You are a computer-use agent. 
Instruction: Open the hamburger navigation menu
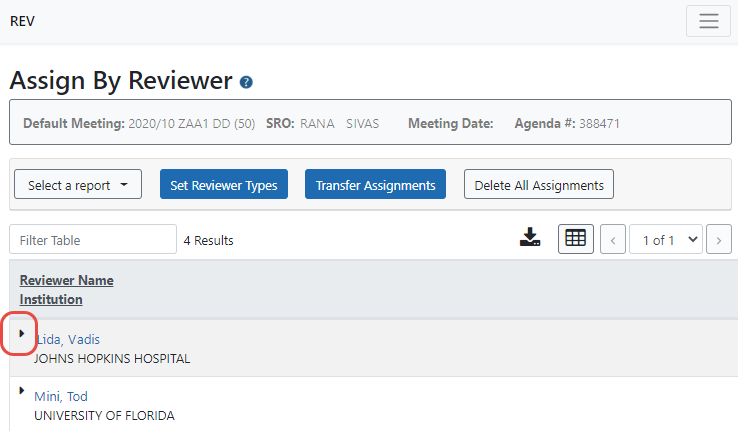click(x=708, y=22)
